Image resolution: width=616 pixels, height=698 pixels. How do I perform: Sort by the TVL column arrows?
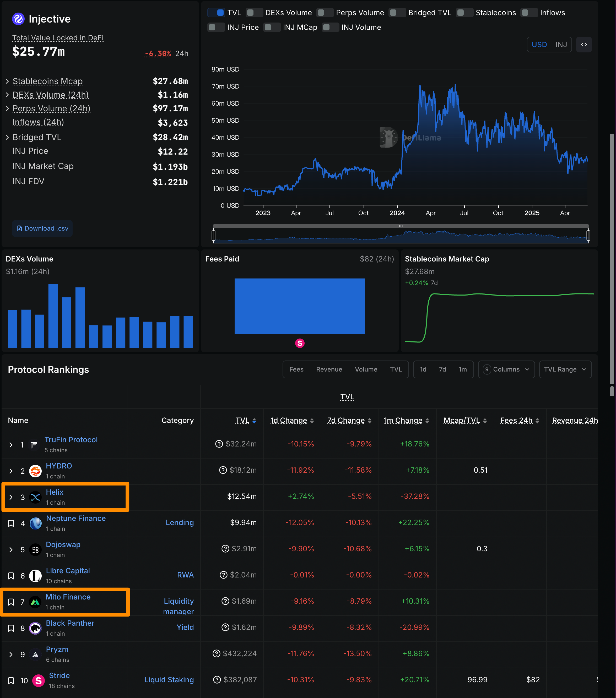[x=254, y=421]
